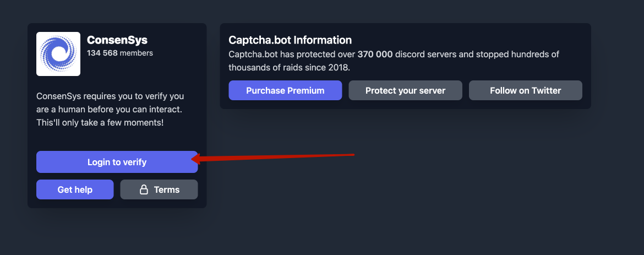Open the Terms button label
The image size is (644, 255).
click(167, 189)
